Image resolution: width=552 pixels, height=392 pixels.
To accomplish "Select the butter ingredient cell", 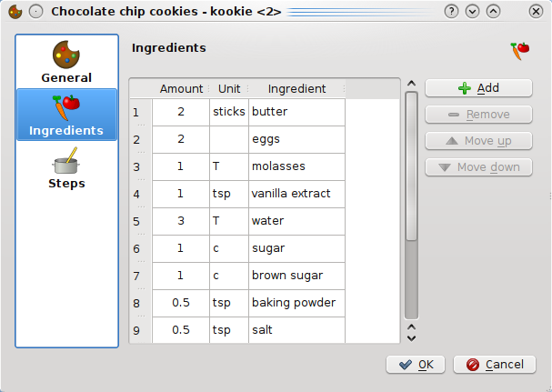I will (296, 112).
